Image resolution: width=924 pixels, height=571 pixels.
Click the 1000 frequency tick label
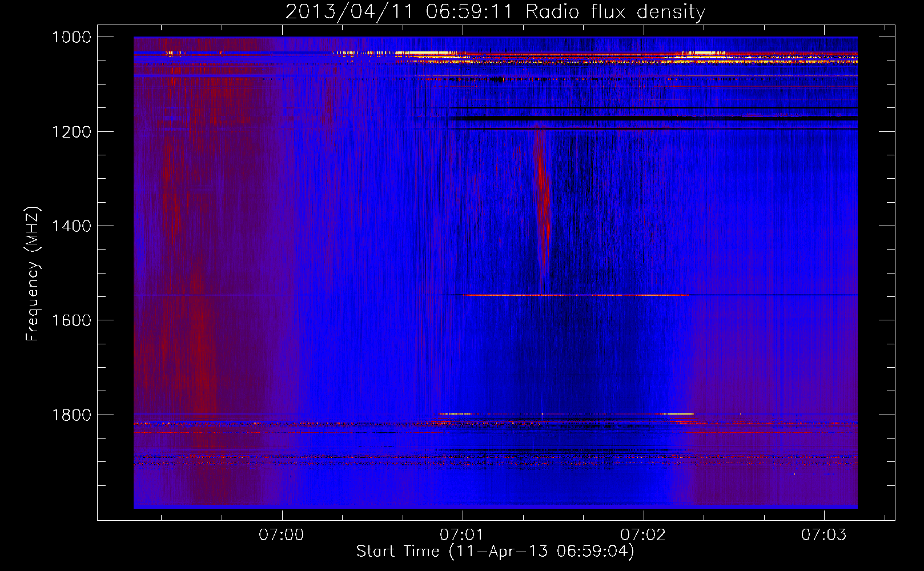[71, 37]
